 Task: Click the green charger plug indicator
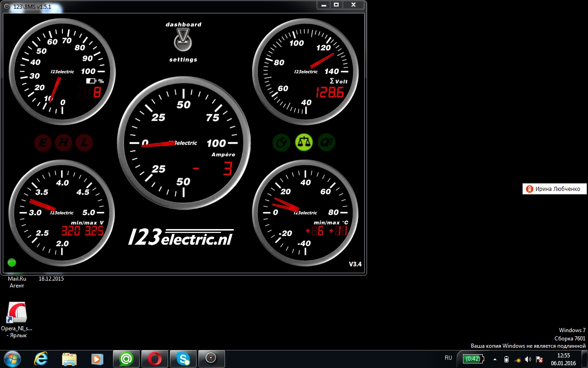(281, 143)
